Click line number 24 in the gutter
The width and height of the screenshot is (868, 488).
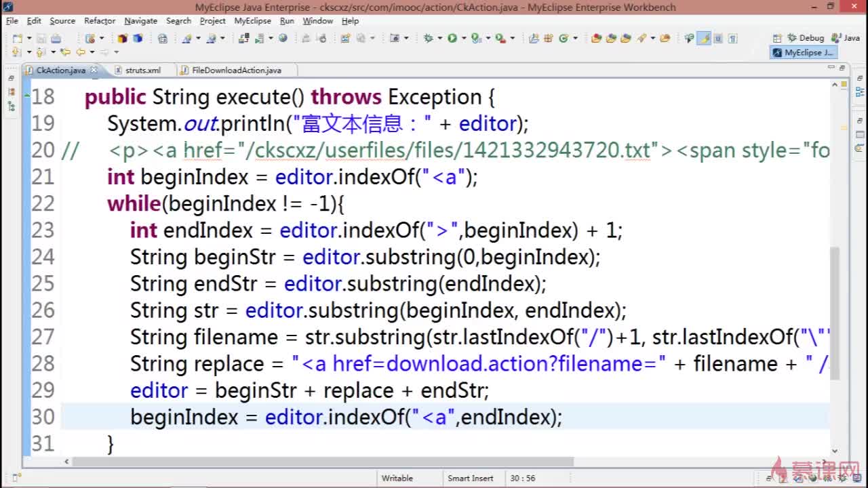point(43,257)
